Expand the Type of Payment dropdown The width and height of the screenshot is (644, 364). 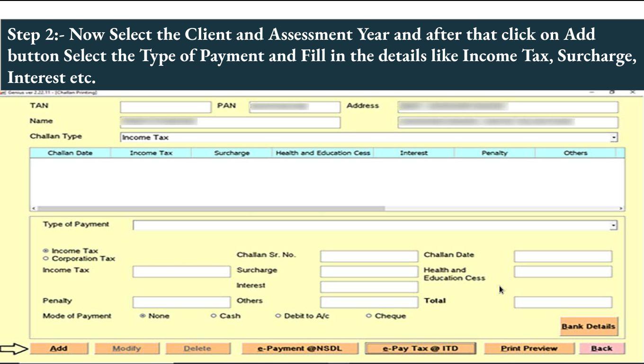point(614,225)
